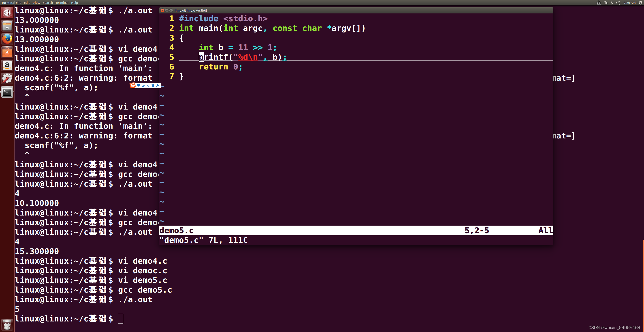The height and width of the screenshot is (332, 644).
Task: Open the Search menu in the menu bar
Action: [47, 2]
